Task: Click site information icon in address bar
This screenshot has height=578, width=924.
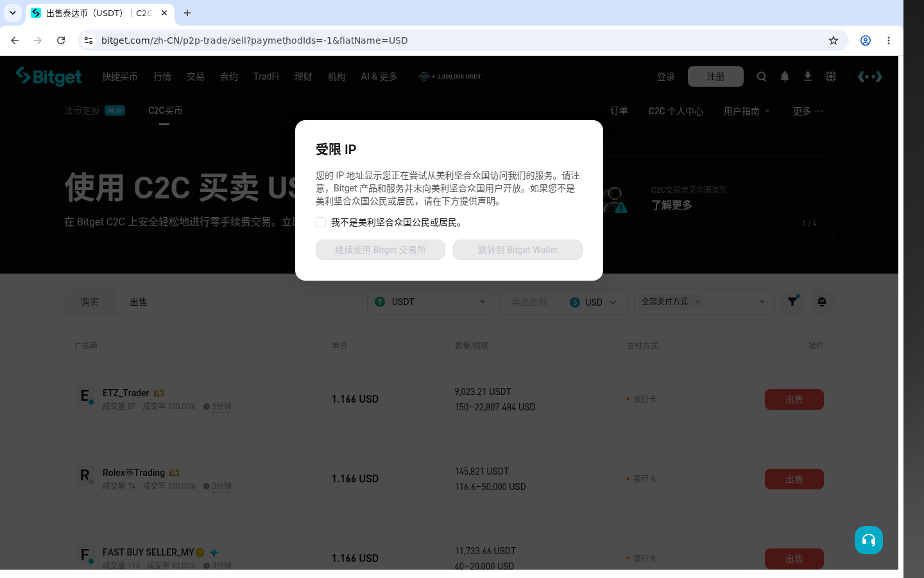Action: coord(89,40)
